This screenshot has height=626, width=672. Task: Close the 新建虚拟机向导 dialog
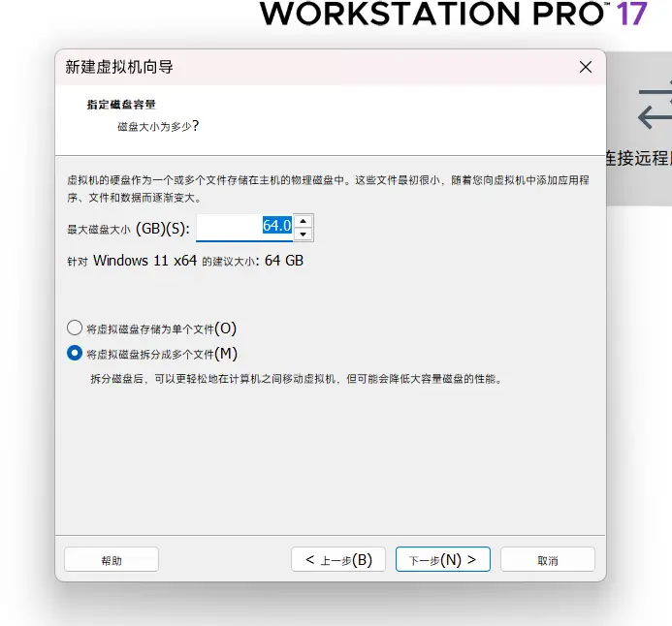pyautogui.click(x=586, y=67)
